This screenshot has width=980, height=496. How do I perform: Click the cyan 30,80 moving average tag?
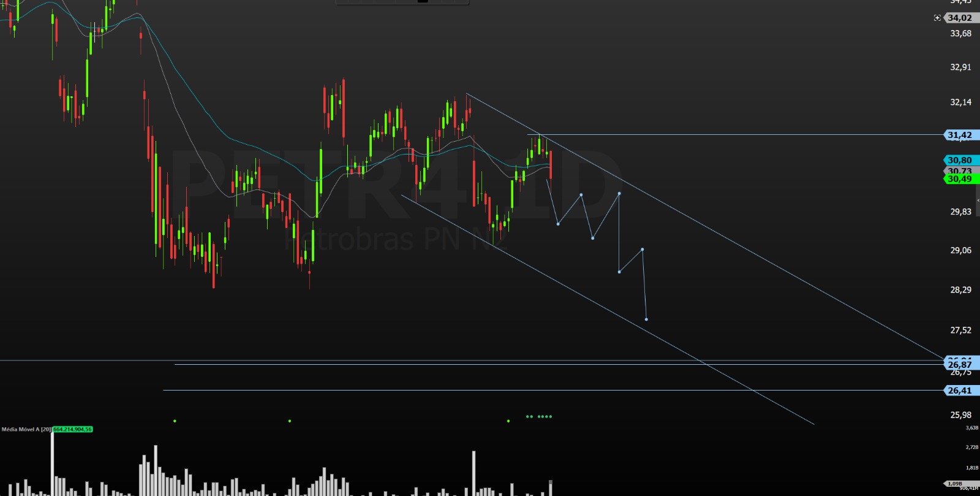tap(960, 160)
